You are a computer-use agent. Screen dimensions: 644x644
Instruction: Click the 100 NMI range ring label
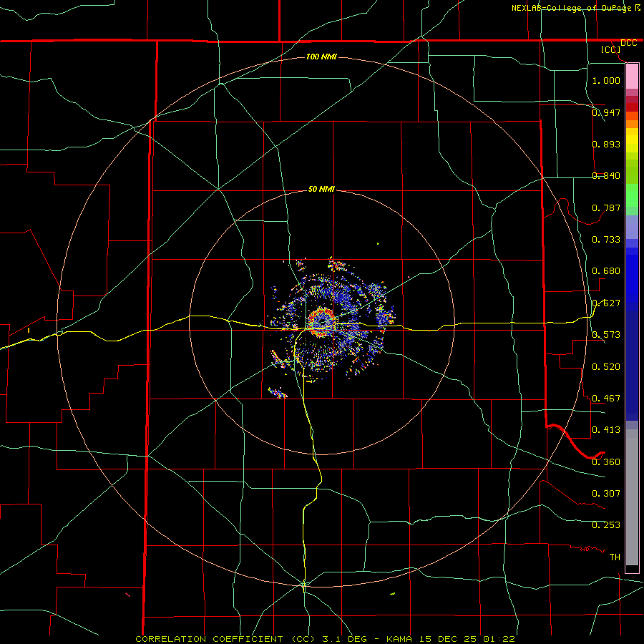pos(321,57)
